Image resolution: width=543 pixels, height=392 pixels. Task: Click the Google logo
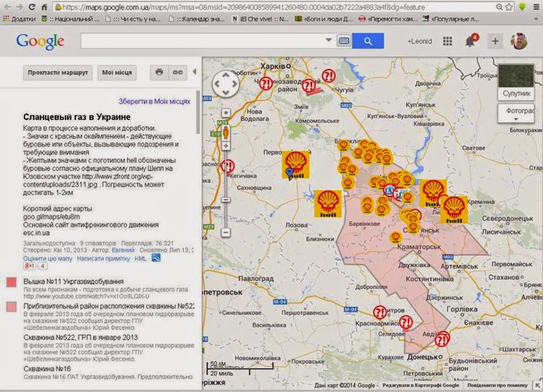(x=40, y=41)
